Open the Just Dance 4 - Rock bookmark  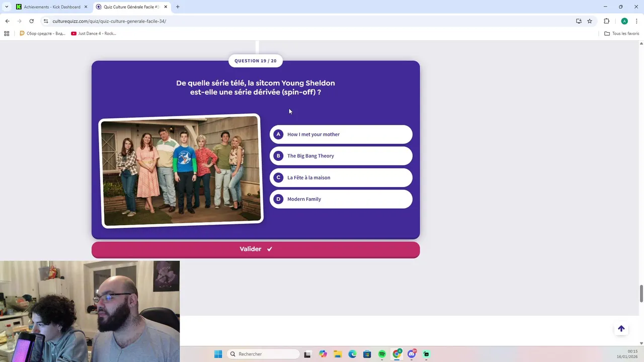[x=94, y=34]
